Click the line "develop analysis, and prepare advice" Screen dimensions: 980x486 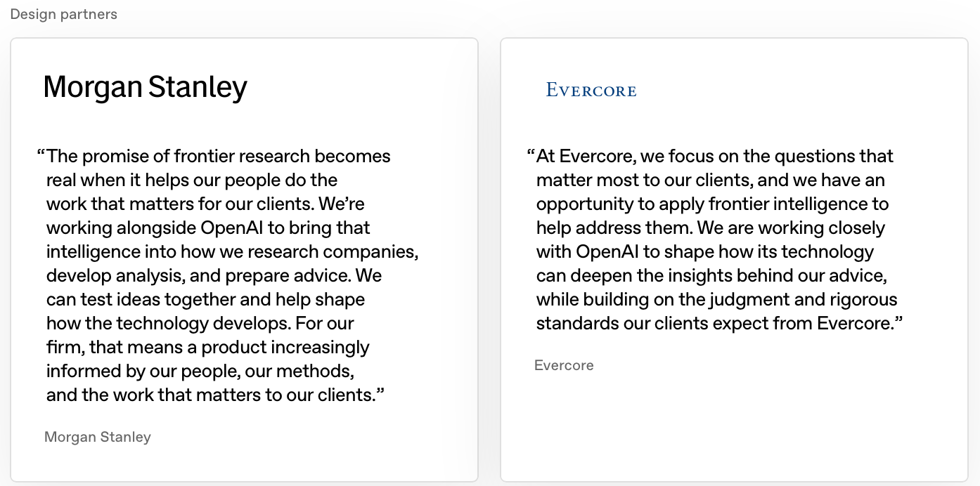214,275
